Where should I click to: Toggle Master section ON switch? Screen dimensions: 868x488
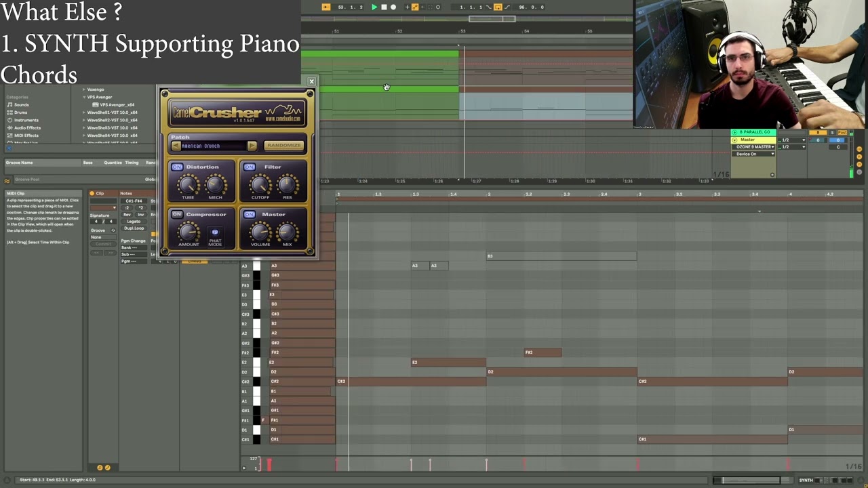point(250,214)
